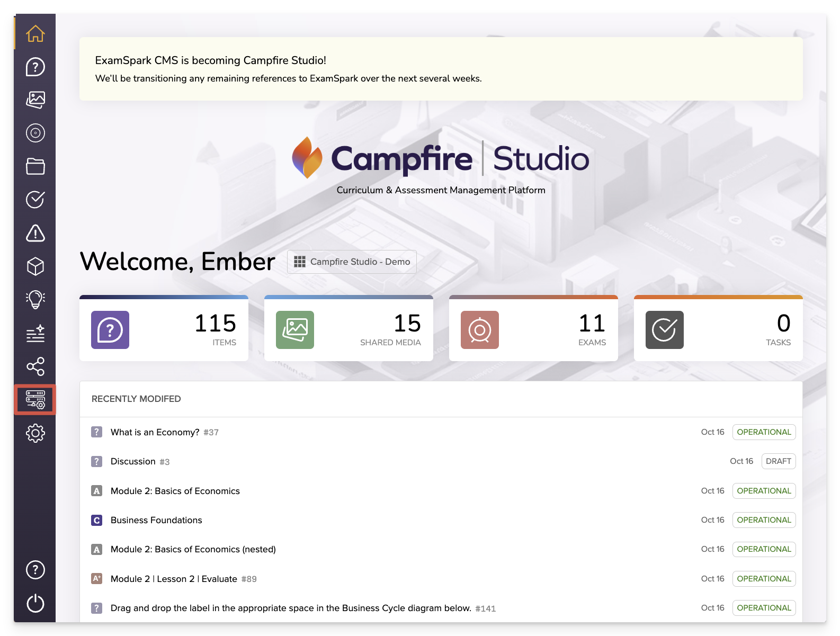
Task: Open the gear settings sidebar icon
Action: coord(35,433)
